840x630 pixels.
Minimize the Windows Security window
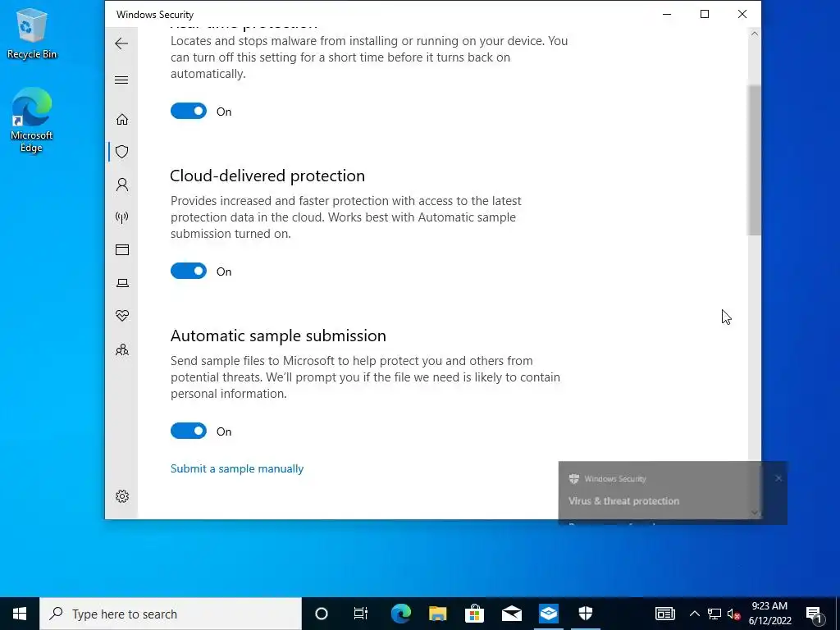tap(667, 15)
